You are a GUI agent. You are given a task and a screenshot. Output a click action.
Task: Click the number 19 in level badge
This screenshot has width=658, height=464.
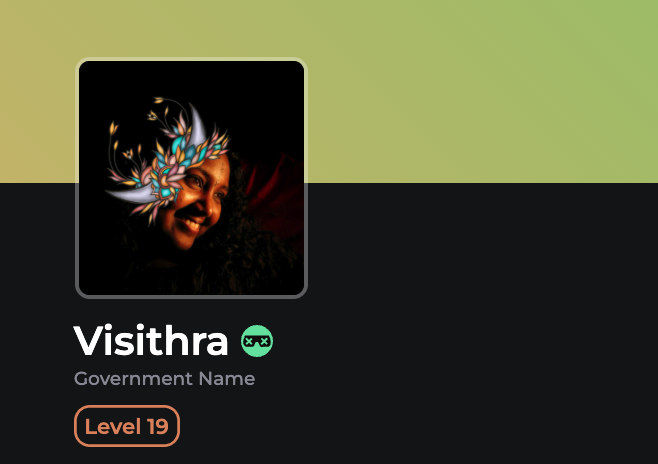coord(158,427)
